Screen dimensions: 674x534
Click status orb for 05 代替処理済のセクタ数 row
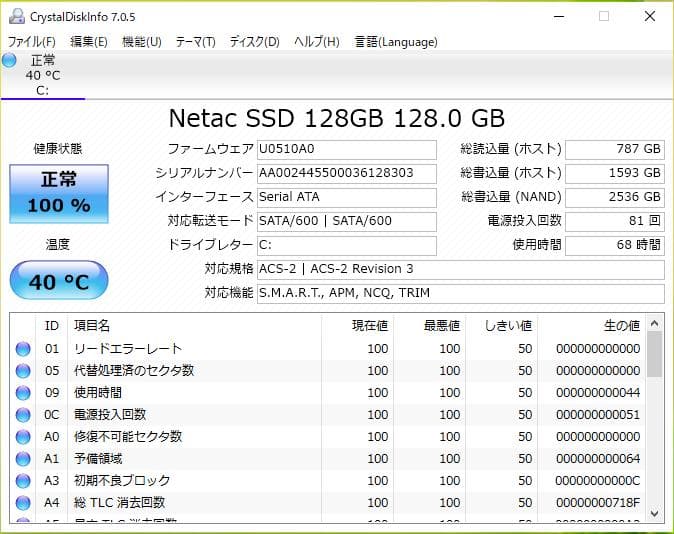[x=23, y=371]
